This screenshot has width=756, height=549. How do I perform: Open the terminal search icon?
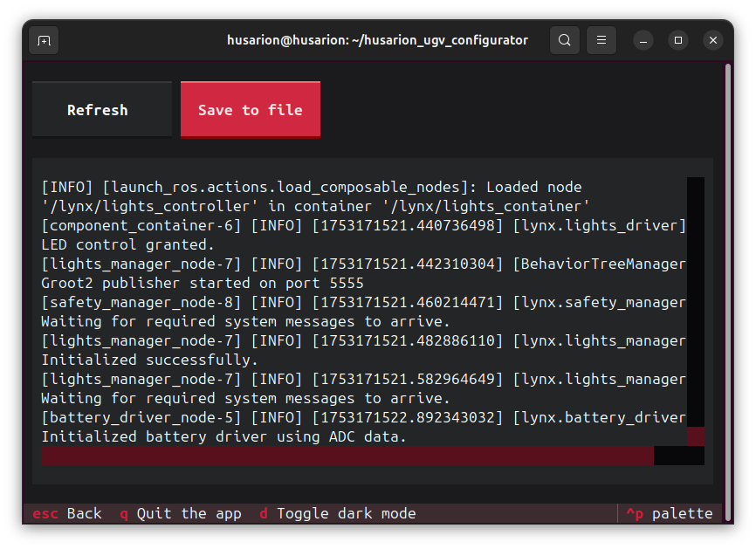(x=565, y=40)
